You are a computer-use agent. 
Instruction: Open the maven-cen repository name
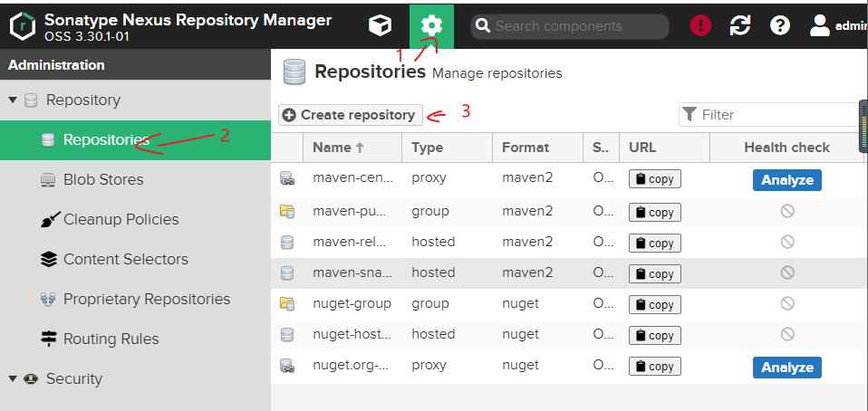(353, 178)
